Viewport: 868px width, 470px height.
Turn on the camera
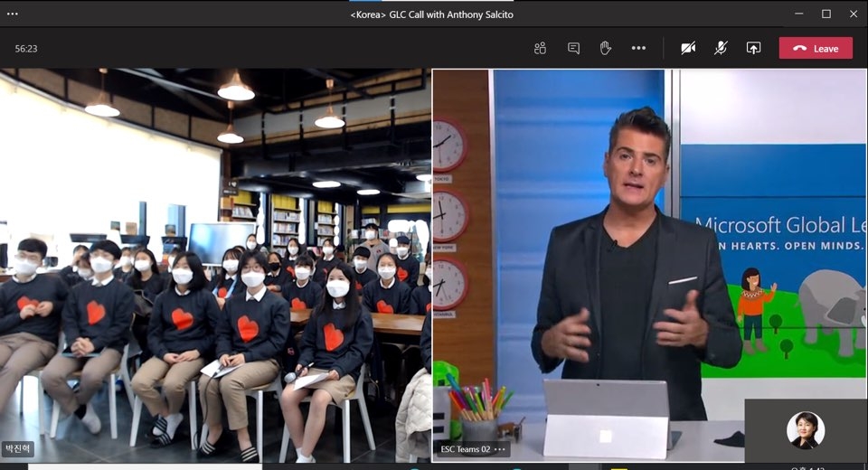point(688,48)
